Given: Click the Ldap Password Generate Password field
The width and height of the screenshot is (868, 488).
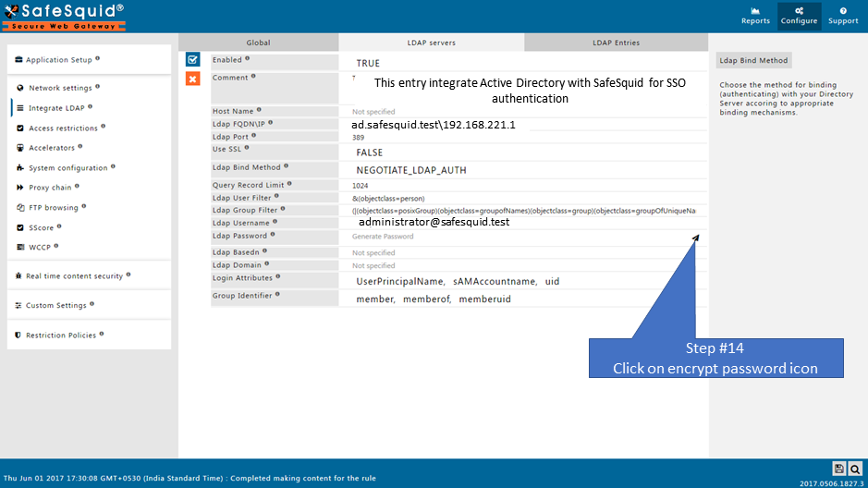Looking at the screenshot, I should [x=523, y=237].
